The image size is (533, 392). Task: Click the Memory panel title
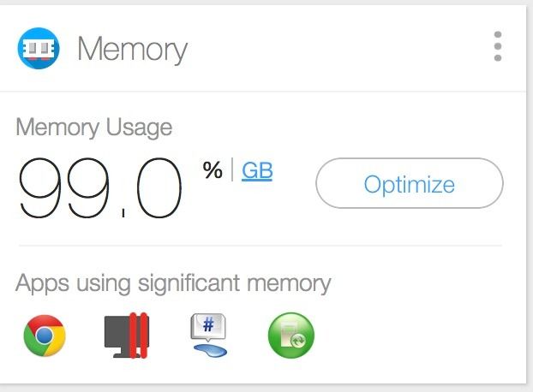(132, 50)
